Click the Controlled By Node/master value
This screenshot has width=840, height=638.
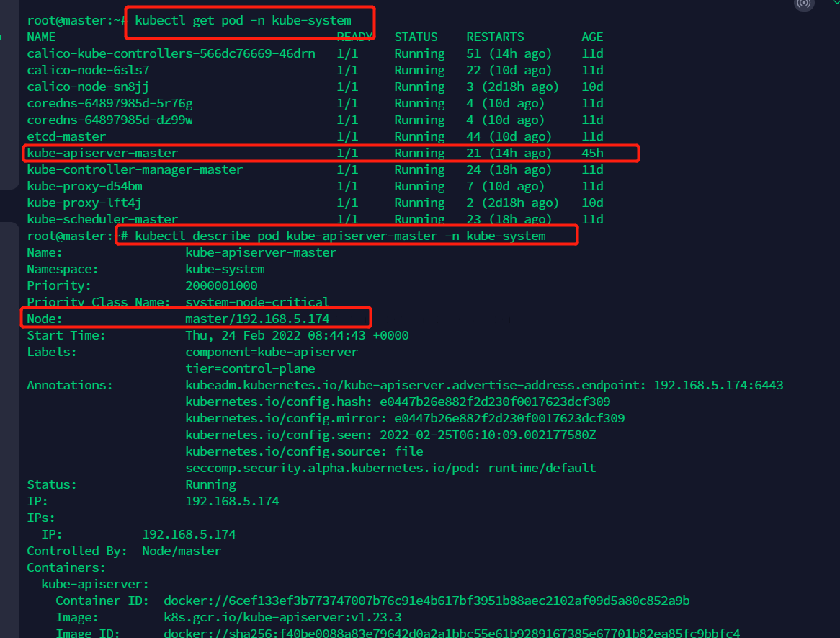(x=182, y=551)
